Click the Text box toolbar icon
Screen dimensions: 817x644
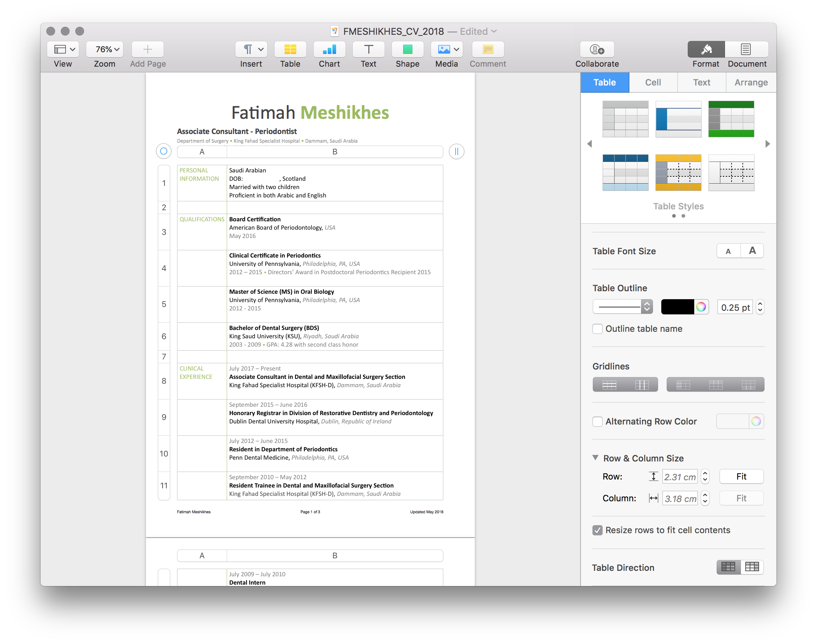click(x=368, y=49)
